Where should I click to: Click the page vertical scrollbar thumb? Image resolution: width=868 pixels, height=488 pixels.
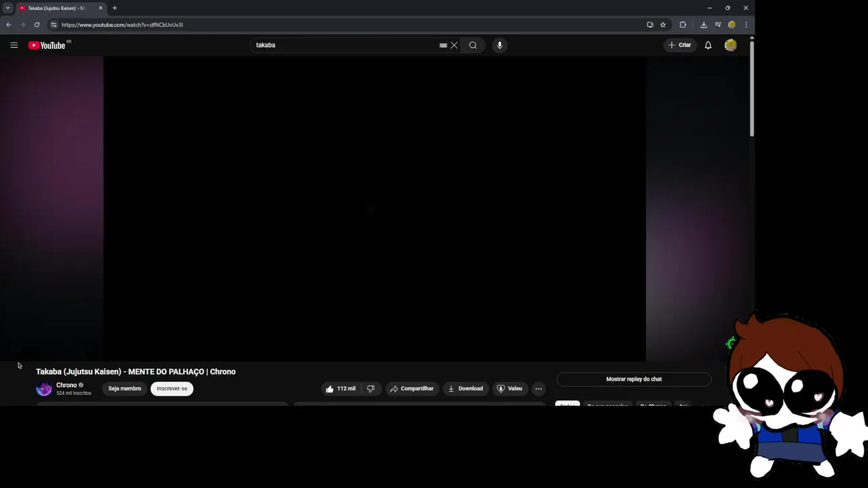(751, 88)
